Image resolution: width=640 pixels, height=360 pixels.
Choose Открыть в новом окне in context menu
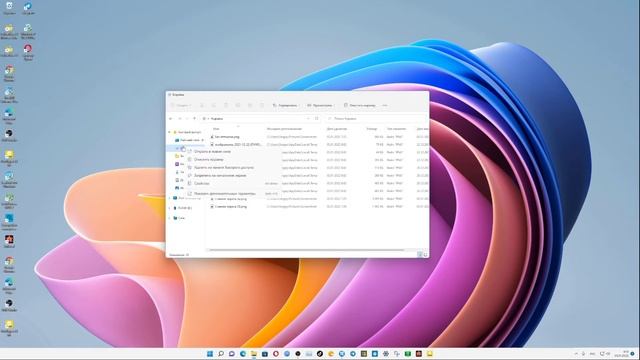233,151
